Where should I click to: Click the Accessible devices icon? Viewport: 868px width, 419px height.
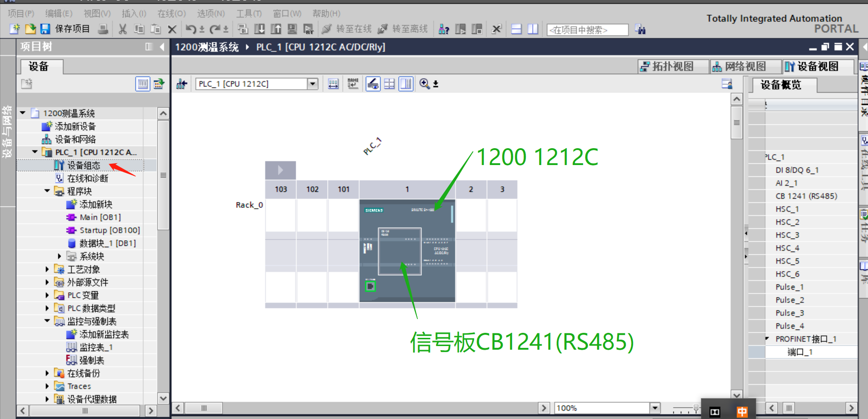pyautogui.click(x=444, y=29)
